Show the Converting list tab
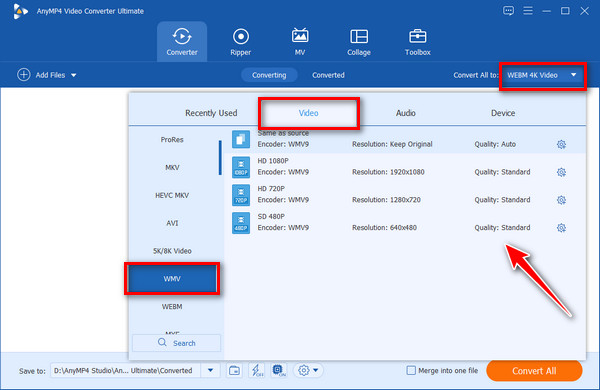 click(x=269, y=75)
